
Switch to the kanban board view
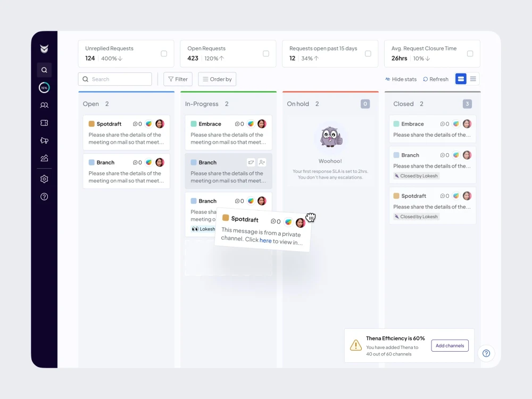(461, 79)
